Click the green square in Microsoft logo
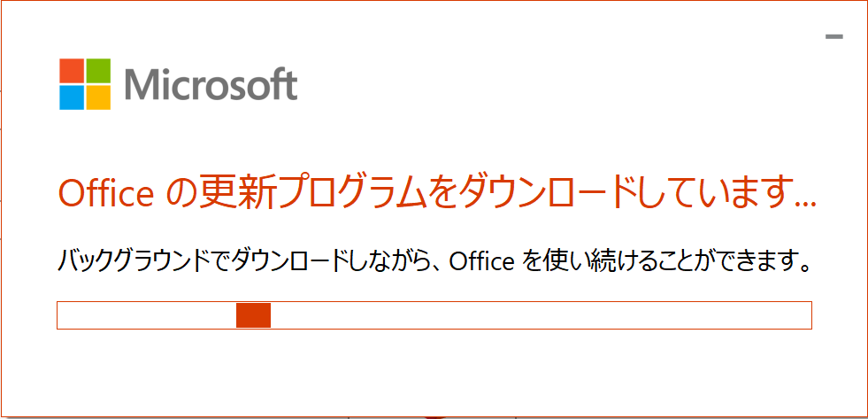This screenshot has height=419, width=868. (98, 71)
